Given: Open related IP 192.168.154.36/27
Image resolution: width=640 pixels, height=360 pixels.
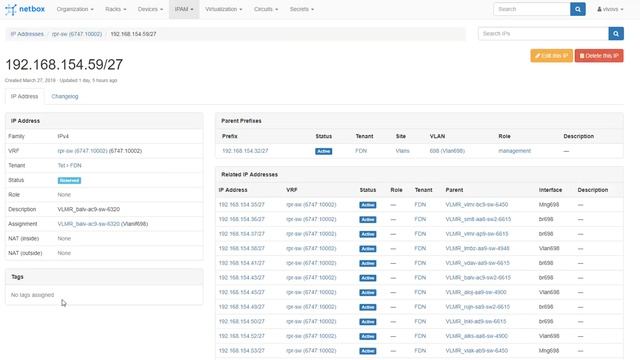Looking at the screenshot, I should pyautogui.click(x=242, y=219).
